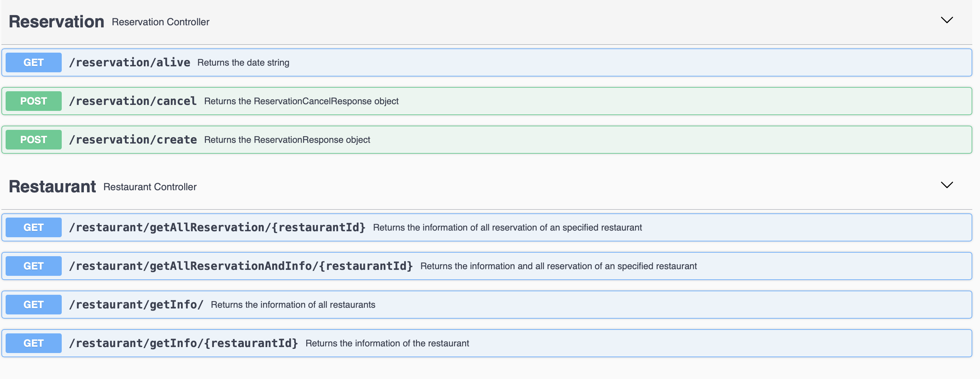Collapse the Reservation section chevron
The width and height of the screenshot is (980, 379).
click(947, 20)
